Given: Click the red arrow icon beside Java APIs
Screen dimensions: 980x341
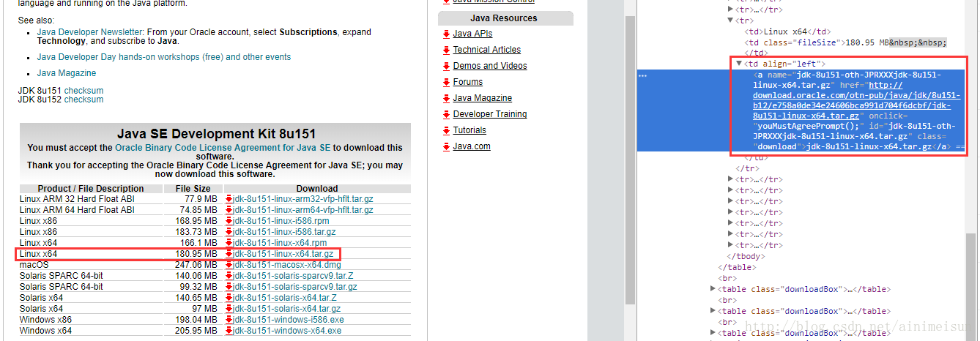Looking at the screenshot, I should click(x=446, y=34).
